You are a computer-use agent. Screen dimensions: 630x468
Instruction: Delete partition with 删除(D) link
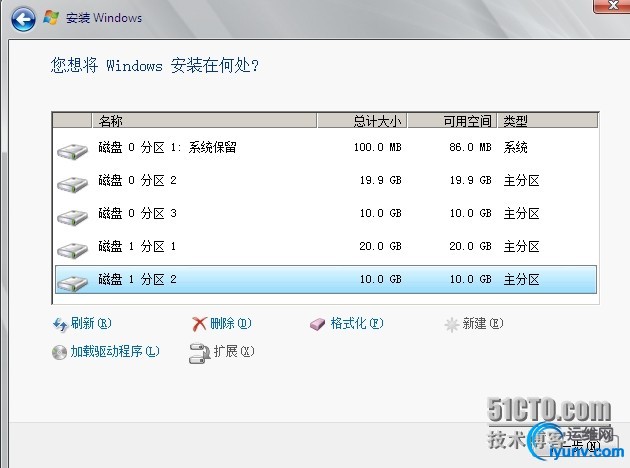pyautogui.click(x=231, y=323)
